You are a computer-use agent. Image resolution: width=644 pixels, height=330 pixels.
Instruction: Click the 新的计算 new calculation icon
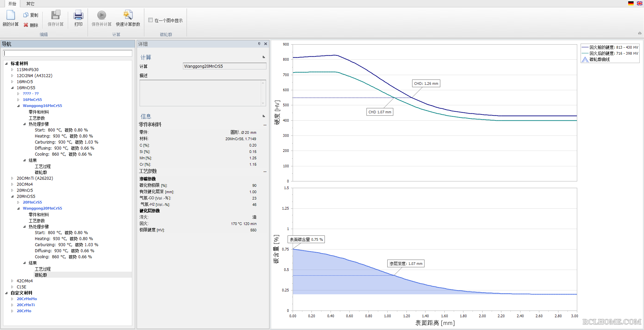pos(11,15)
